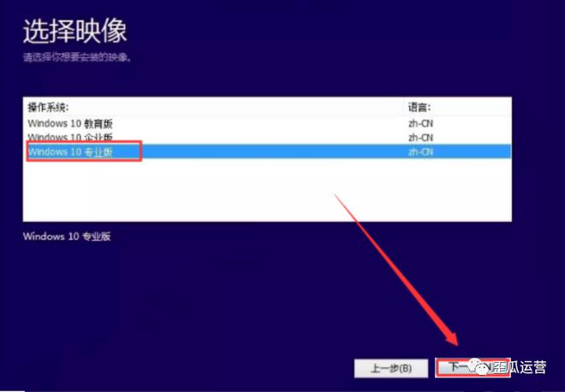
Task: Go back with 上一步(B) button
Action: [x=391, y=368]
